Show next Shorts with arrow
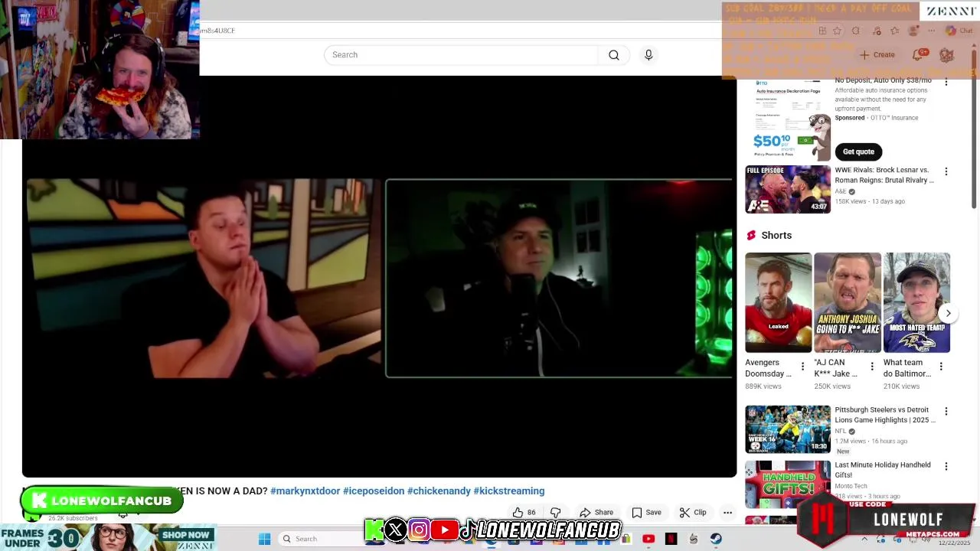Screen dimensions: 980x551 [948, 313]
